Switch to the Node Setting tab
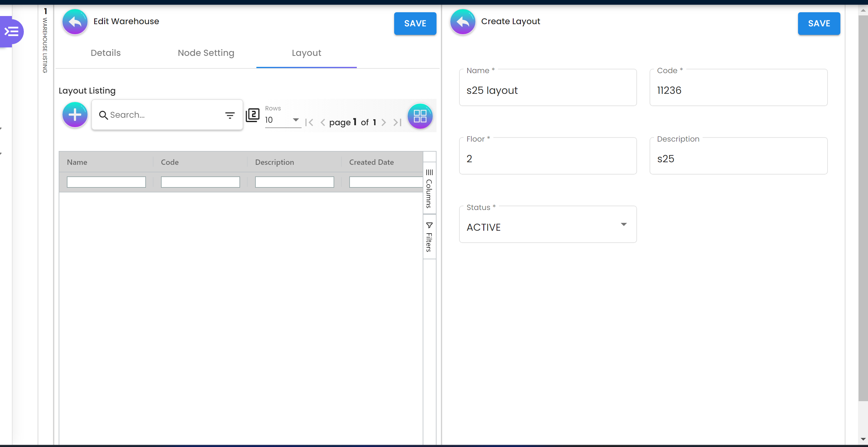868x447 pixels. pos(206,53)
